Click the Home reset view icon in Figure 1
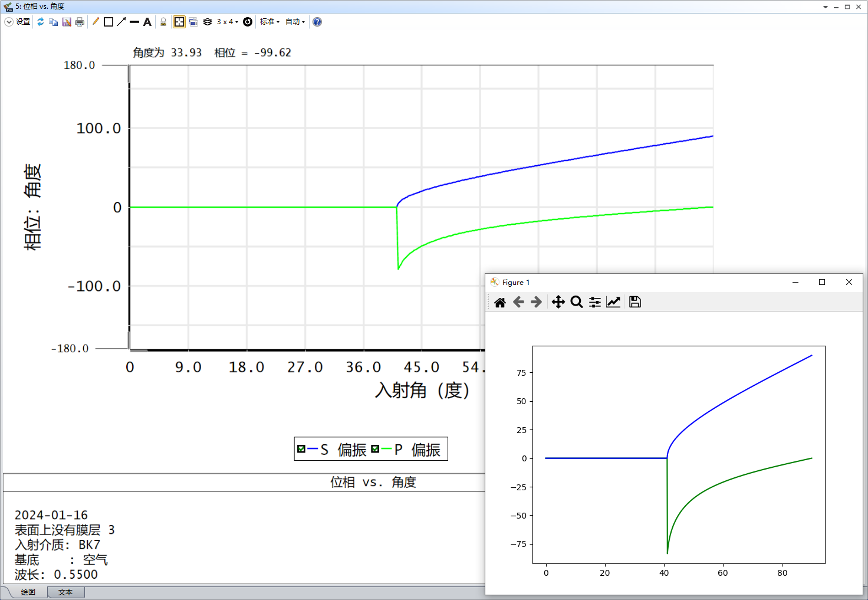This screenshot has width=868, height=600. [x=500, y=302]
